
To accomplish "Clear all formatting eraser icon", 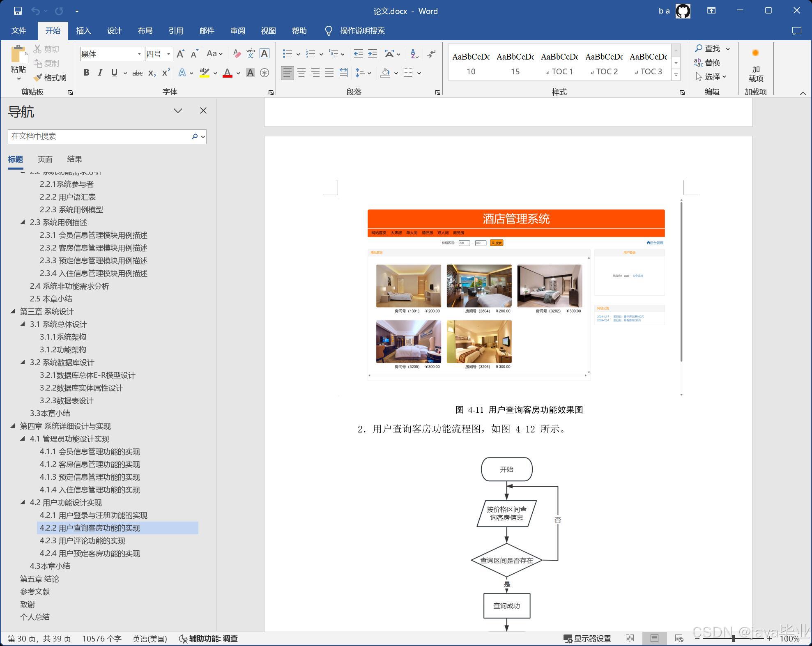I will pyautogui.click(x=237, y=54).
